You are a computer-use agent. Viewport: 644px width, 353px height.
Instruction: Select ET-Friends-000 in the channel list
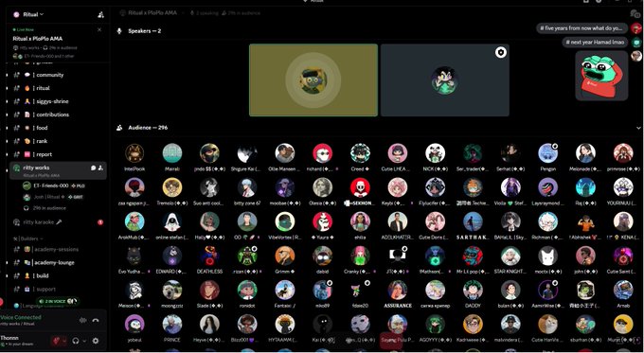[x=53, y=185]
